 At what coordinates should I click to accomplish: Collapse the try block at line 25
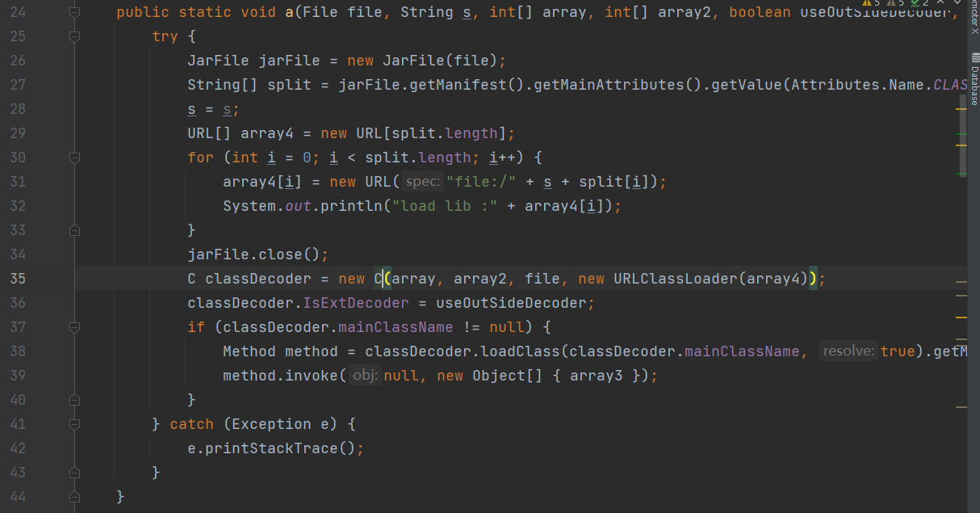pyautogui.click(x=75, y=36)
